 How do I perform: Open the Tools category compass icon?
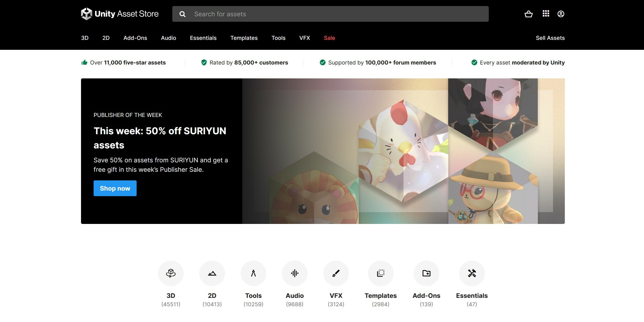(x=253, y=273)
